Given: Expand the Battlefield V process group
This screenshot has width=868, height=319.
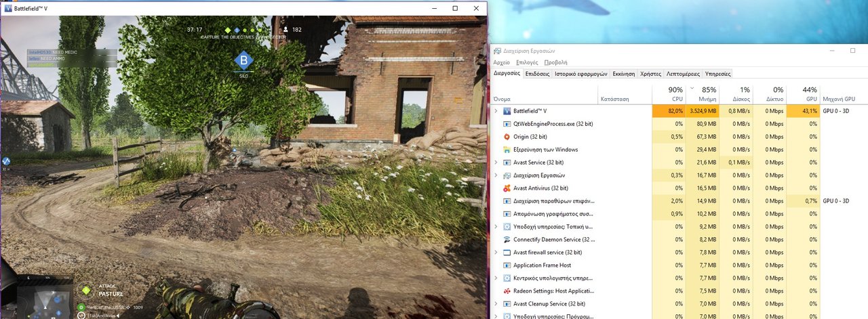Looking at the screenshot, I should click(496, 111).
